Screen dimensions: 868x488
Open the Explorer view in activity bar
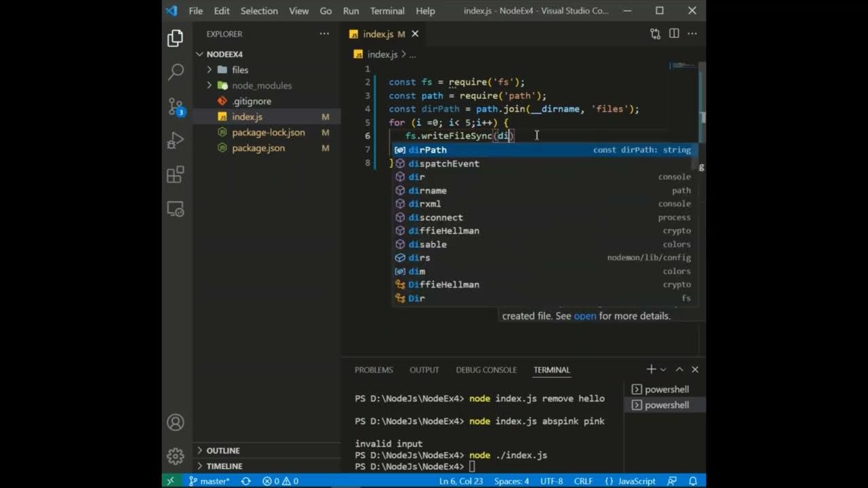(176, 38)
